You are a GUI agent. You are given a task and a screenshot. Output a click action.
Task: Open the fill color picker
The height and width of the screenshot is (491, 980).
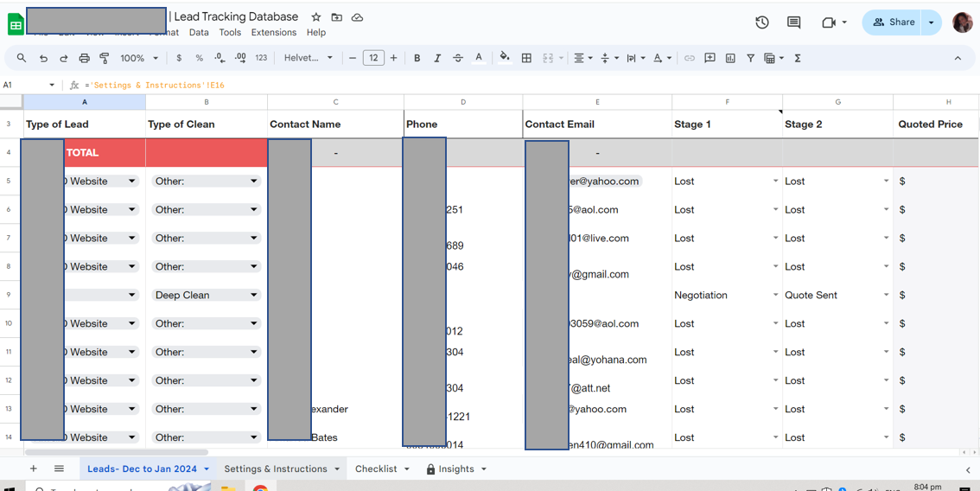click(x=505, y=58)
